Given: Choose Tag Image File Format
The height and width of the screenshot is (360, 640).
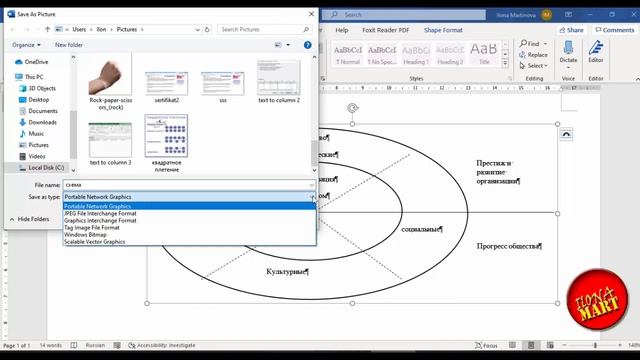Looking at the screenshot, I should tap(189, 228).
